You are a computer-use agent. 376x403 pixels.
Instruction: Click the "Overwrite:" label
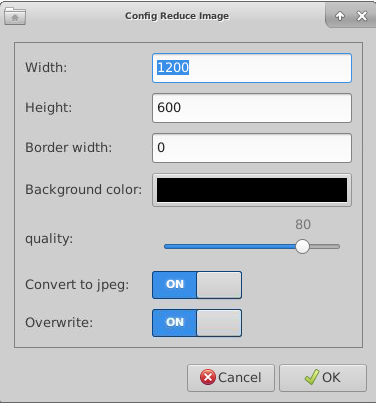[59, 323]
